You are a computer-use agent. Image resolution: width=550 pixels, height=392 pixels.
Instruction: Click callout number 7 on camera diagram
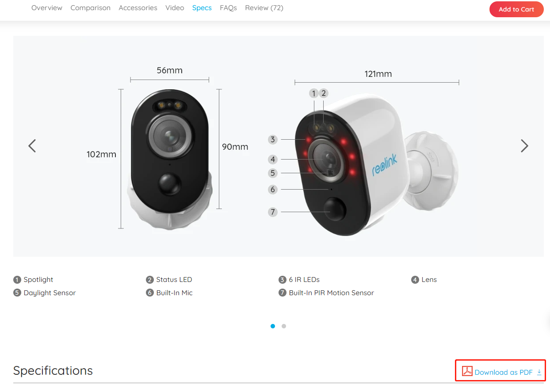[273, 212]
